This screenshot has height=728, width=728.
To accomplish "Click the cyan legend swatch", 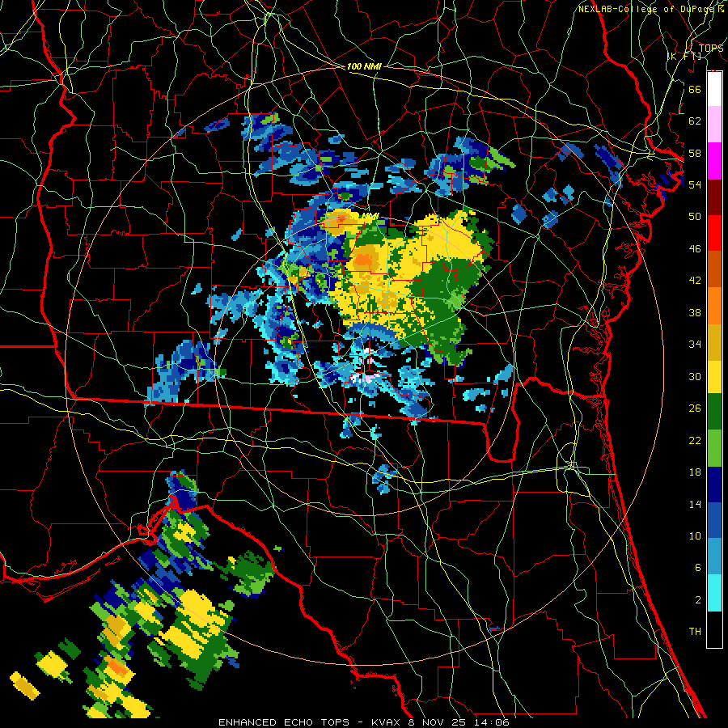I will point(714,593).
